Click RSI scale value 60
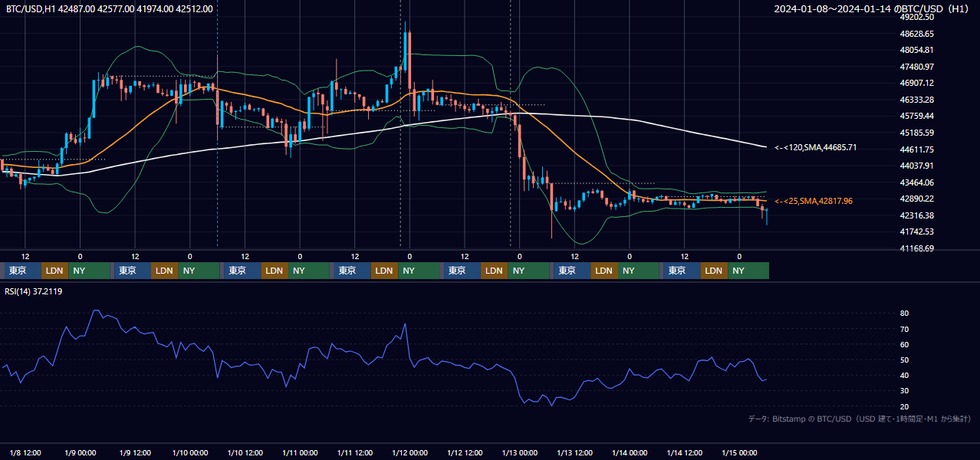 click(905, 344)
